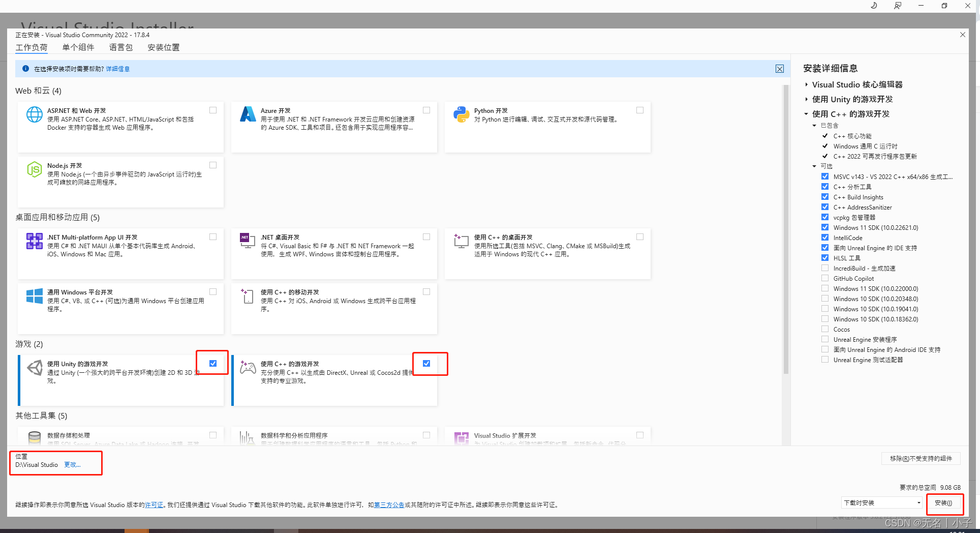Viewport: 980px width, 533px height.
Task: Switch to the Workloads tab
Action: click(32, 47)
